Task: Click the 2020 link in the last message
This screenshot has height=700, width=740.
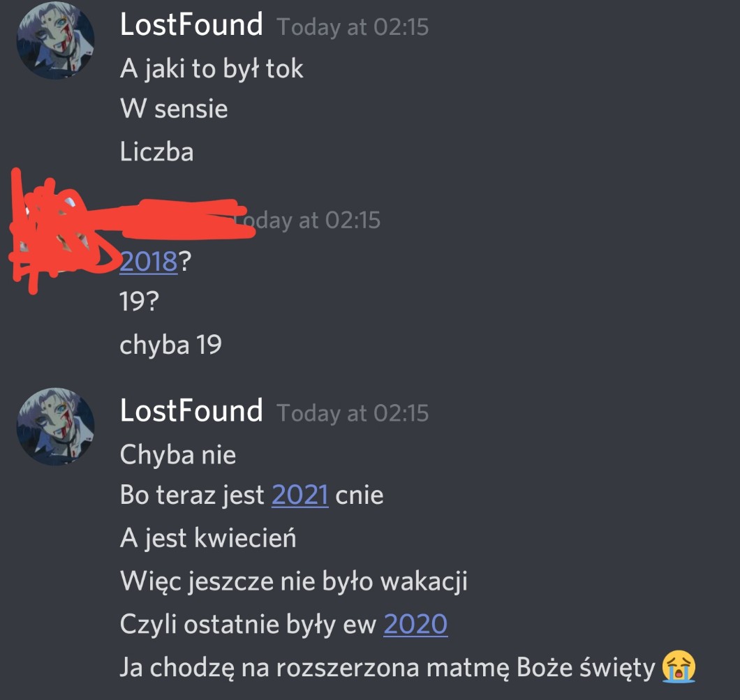Action: point(415,625)
